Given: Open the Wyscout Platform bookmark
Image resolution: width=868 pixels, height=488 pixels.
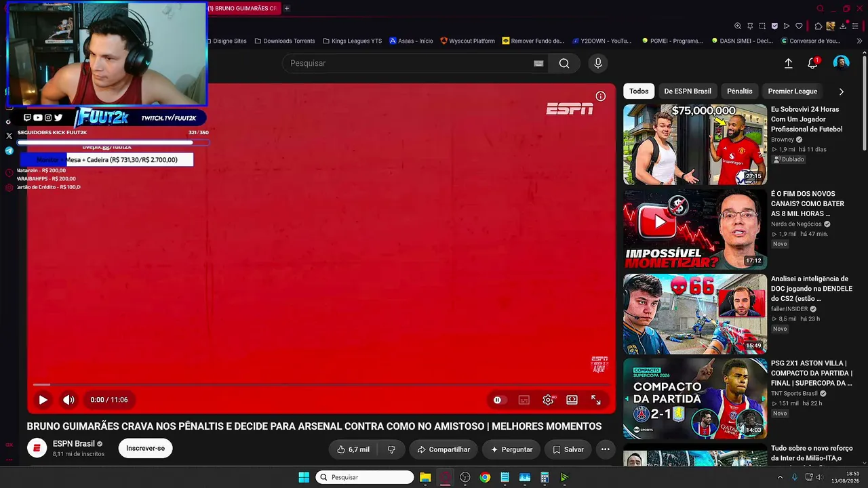Looking at the screenshot, I should point(467,41).
